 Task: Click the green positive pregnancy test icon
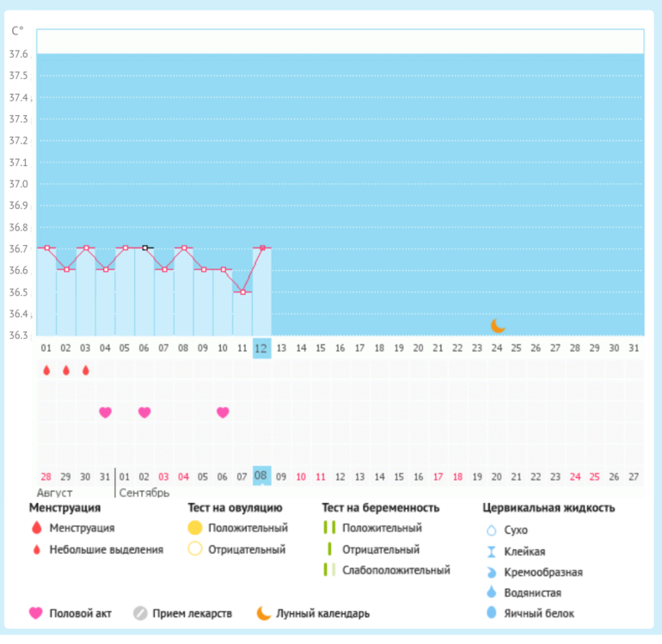[328, 528]
